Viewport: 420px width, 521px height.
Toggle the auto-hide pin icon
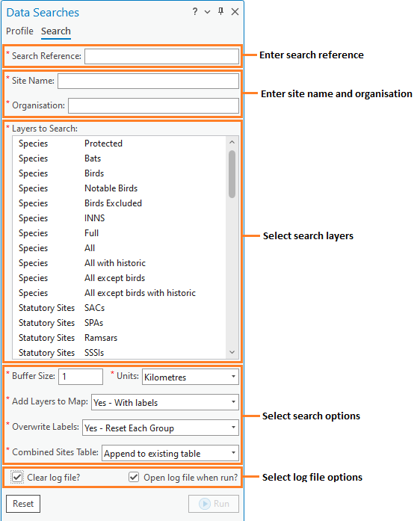click(x=220, y=11)
